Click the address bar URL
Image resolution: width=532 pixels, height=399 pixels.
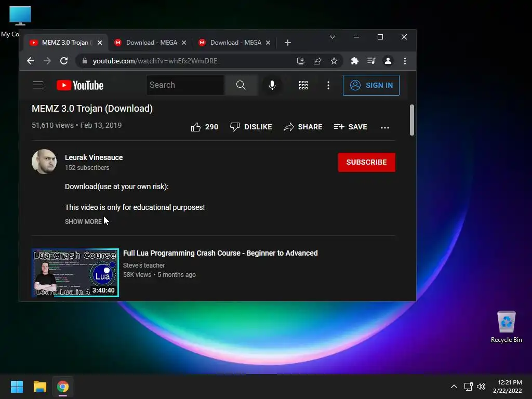pos(155,61)
